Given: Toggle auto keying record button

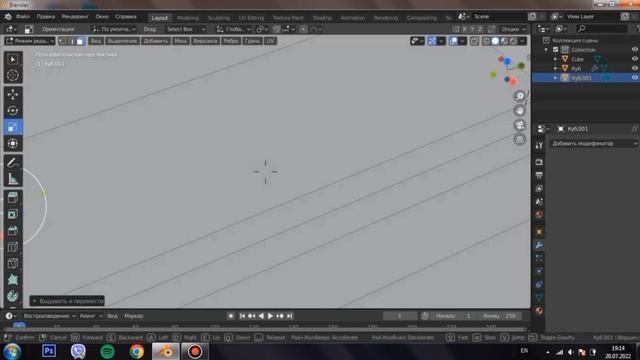Looking at the screenshot, I should [231, 316].
